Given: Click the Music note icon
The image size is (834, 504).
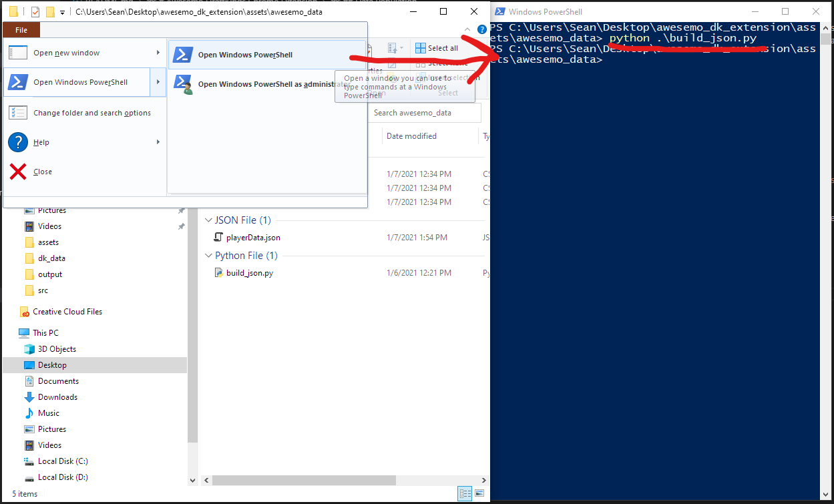Looking at the screenshot, I should (x=29, y=413).
